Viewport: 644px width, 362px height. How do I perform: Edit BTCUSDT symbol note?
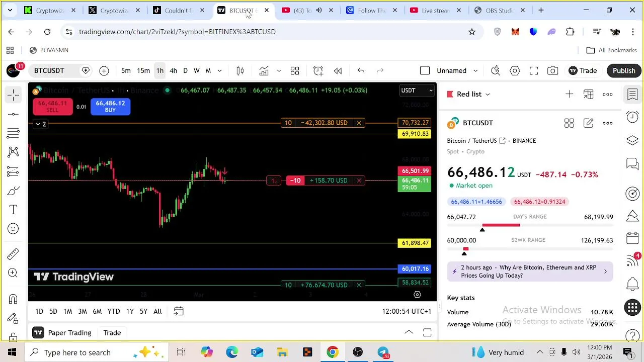tap(588, 123)
